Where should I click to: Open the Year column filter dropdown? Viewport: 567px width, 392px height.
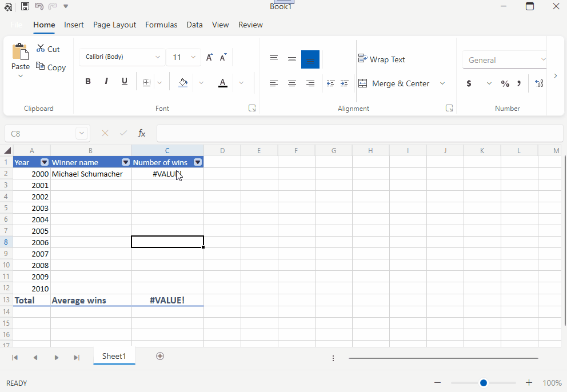pyautogui.click(x=45, y=162)
